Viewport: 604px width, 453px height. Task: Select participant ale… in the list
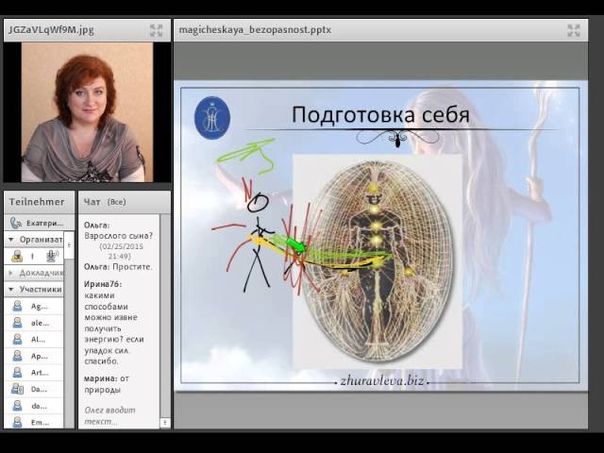pyautogui.click(x=33, y=323)
